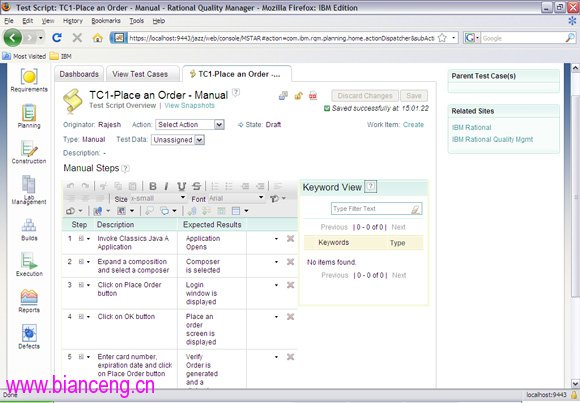Image resolution: width=580 pixels, height=403 pixels.
Task: Open the Requirements section in sidebar
Action: point(29,80)
